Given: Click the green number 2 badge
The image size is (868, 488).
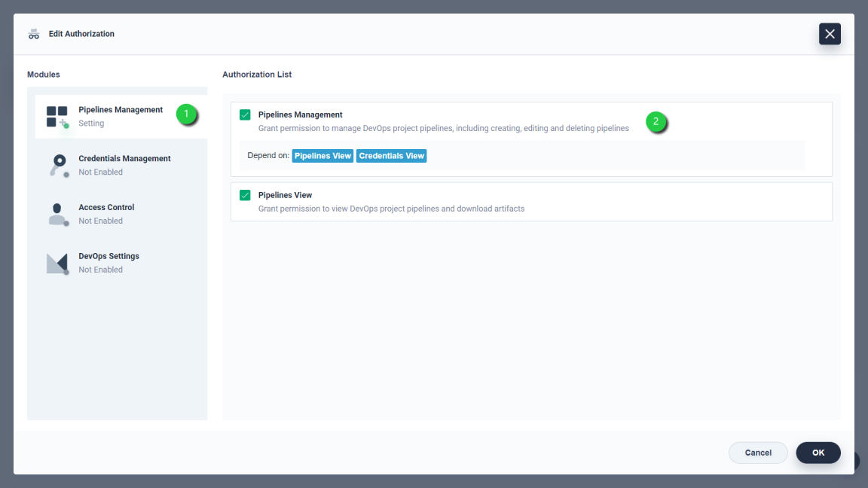Looking at the screenshot, I should [656, 122].
